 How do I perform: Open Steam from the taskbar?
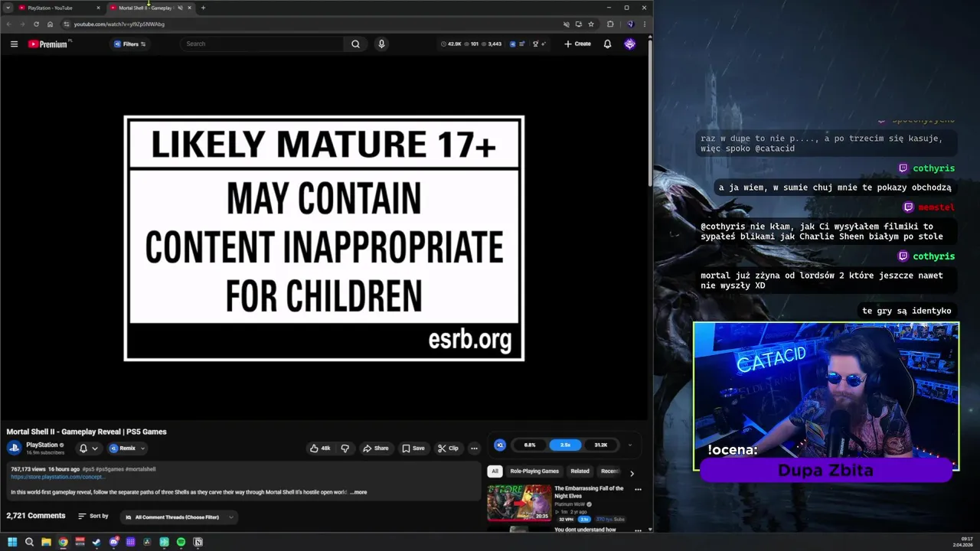pos(96,542)
